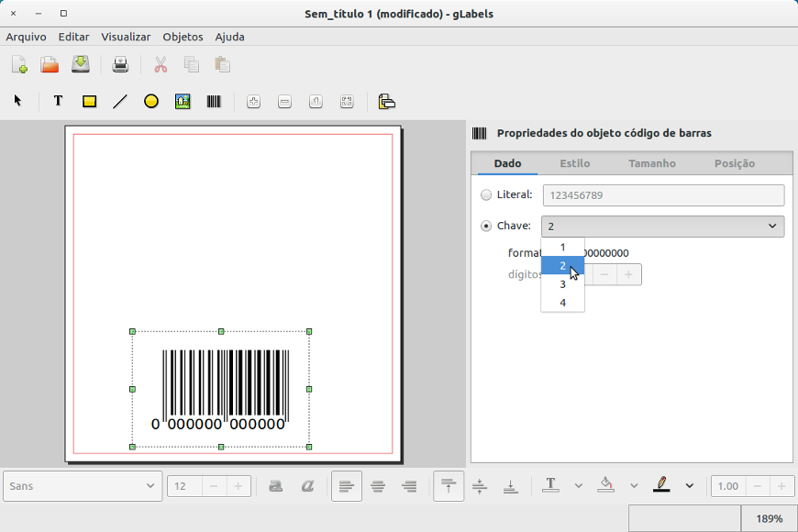The width and height of the screenshot is (798, 532).
Task: Choose the Text object tool
Action: pos(58,101)
